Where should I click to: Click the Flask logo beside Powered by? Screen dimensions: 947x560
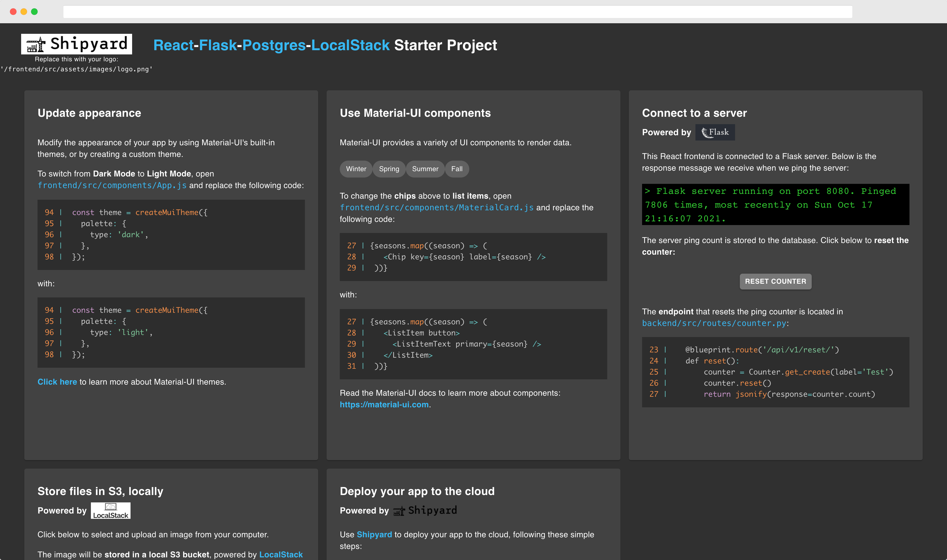pyautogui.click(x=715, y=132)
